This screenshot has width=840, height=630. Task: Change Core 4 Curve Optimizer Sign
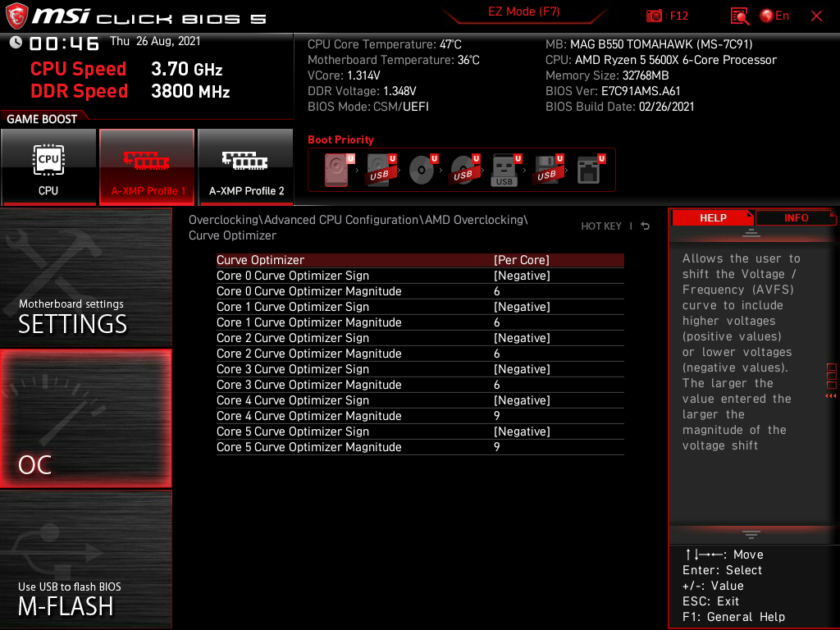(x=420, y=400)
